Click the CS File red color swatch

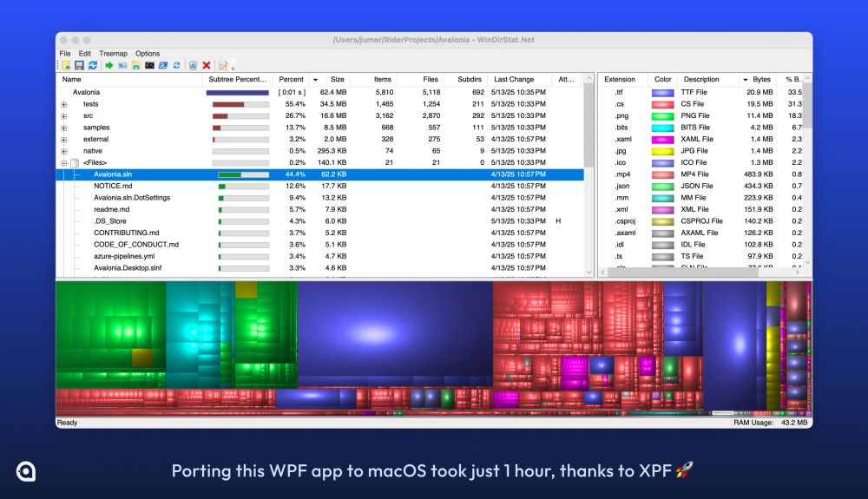[x=662, y=104]
